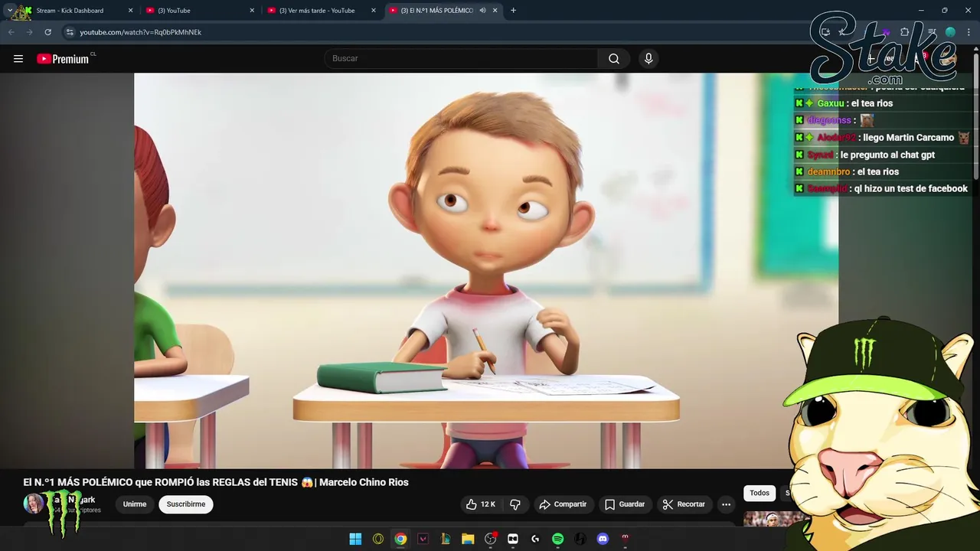Image resolution: width=980 pixels, height=551 pixels.
Task: Open a new Chrome tab
Action: pyautogui.click(x=513, y=11)
